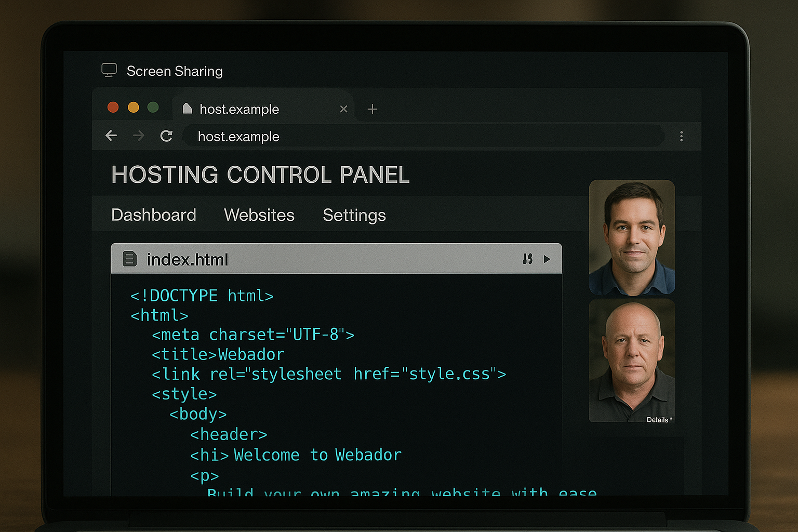Reload the host.example page

pyautogui.click(x=166, y=136)
